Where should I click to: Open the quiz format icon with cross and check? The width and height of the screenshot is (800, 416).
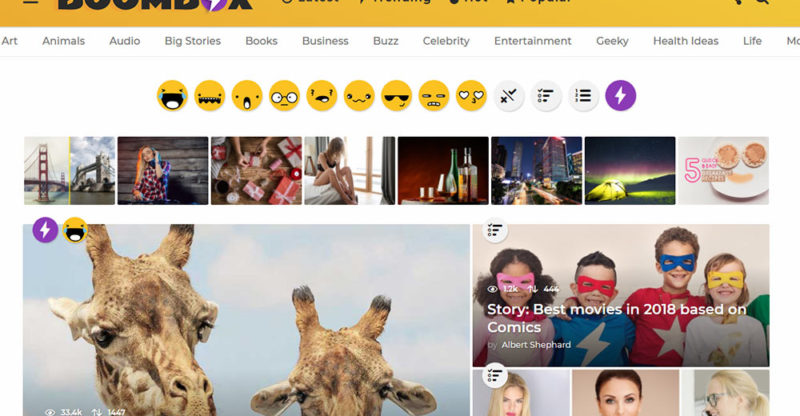click(x=509, y=95)
